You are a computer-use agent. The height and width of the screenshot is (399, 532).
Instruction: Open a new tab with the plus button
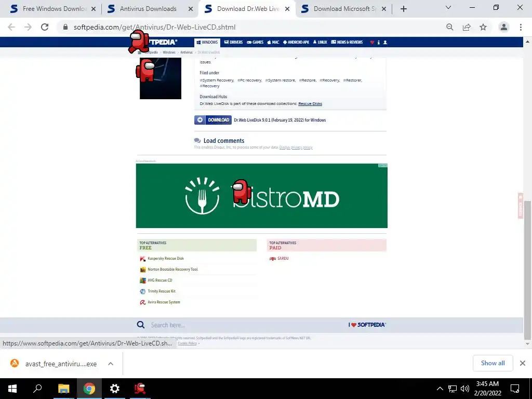click(x=403, y=9)
